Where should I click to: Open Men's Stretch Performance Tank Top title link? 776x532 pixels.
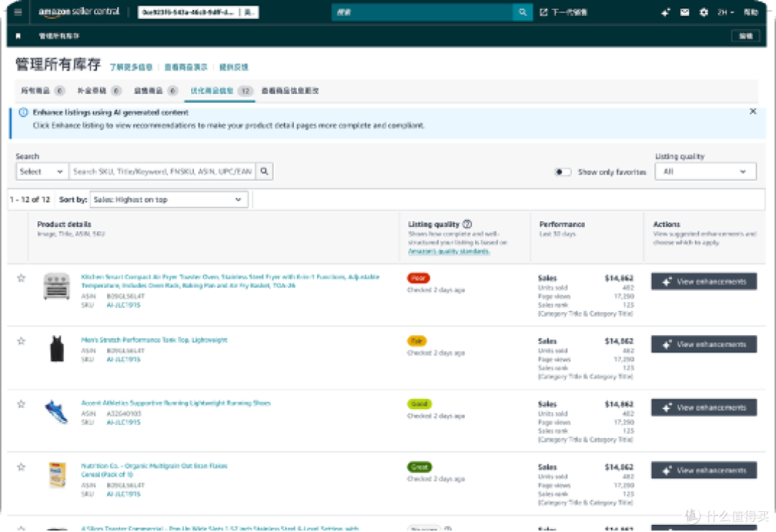154,340
